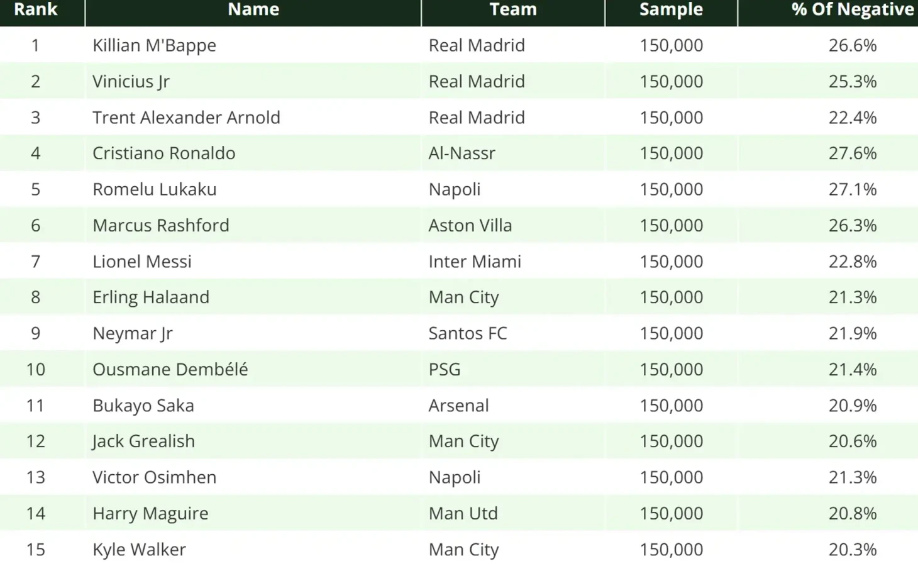Click Vinicius Jr in the Name column

click(131, 81)
